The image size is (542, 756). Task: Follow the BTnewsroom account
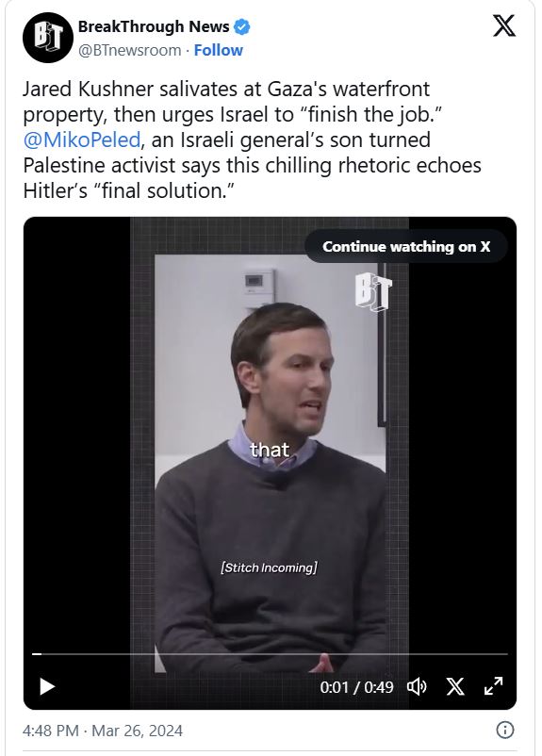tap(219, 50)
